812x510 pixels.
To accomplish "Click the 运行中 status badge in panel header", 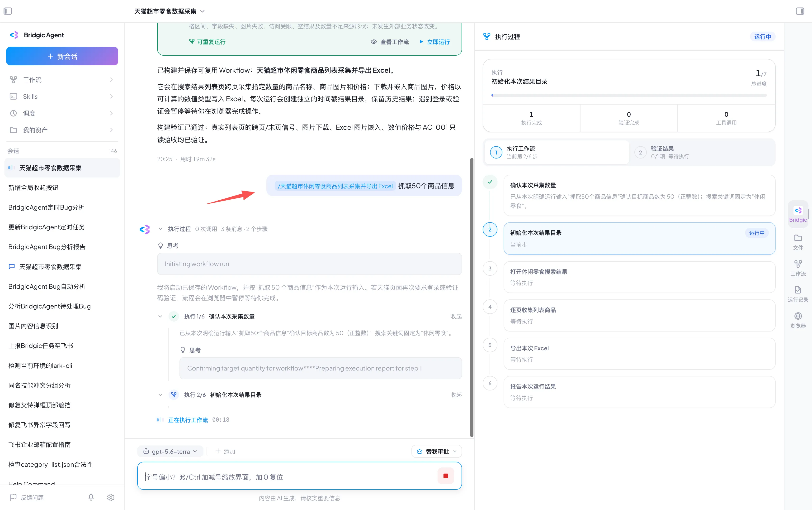I will (x=762, y=36).
